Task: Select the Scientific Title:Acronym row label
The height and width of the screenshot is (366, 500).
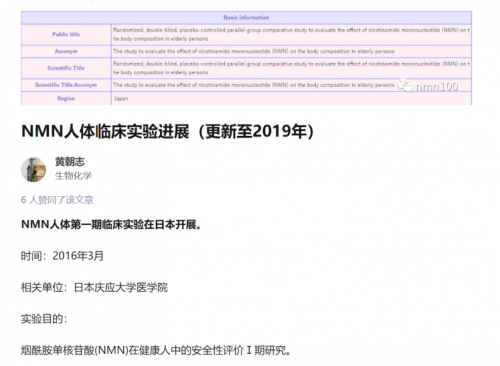Action: coord(66,85)
